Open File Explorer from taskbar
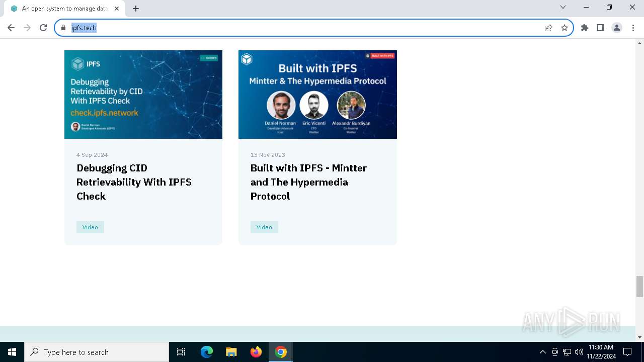This screenshot has width=644, height=362. (x=231, y=352)
